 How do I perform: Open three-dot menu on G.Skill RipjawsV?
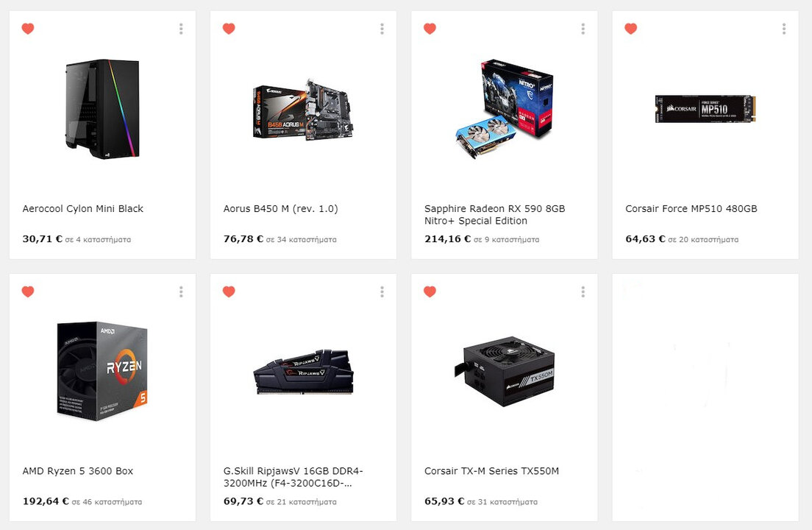[x=382, y=292]
